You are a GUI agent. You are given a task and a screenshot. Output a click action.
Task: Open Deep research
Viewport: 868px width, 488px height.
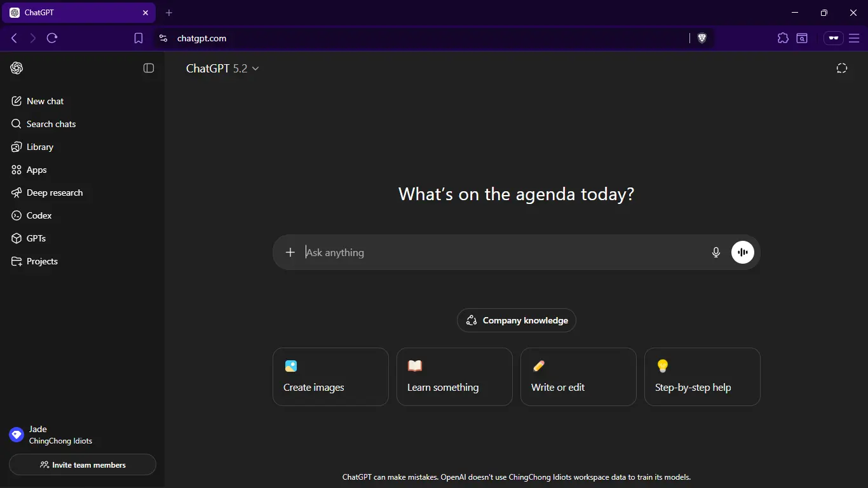coord(82,193)
